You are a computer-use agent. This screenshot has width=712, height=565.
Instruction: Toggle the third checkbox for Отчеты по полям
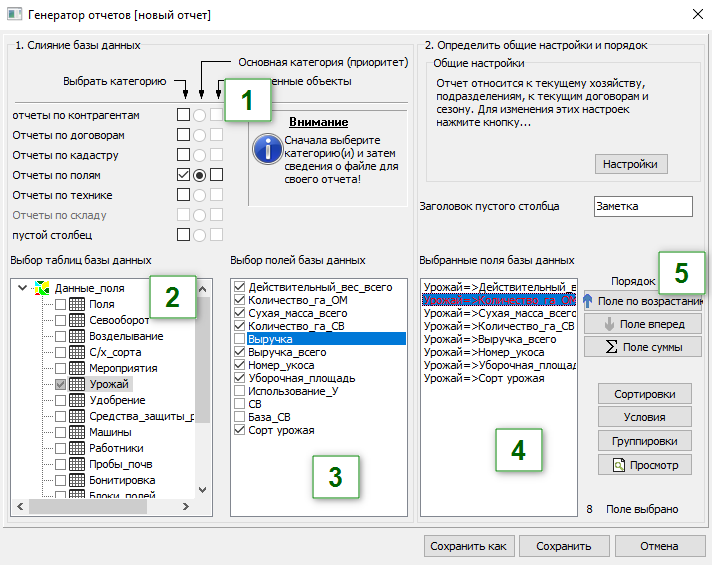tap(217, 174)
